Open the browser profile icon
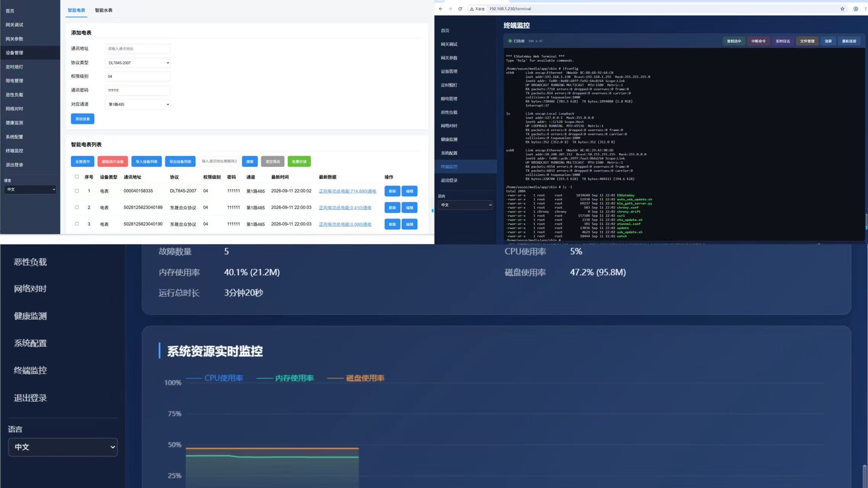 pos(856,9)
